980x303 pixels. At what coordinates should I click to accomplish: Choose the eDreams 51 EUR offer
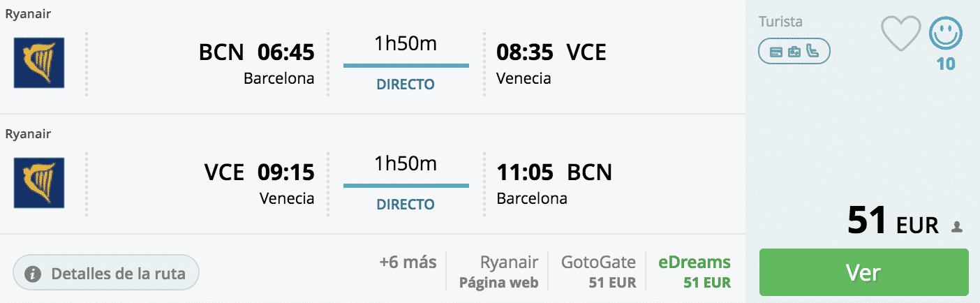pyautogui.click(x=694, y=272)
